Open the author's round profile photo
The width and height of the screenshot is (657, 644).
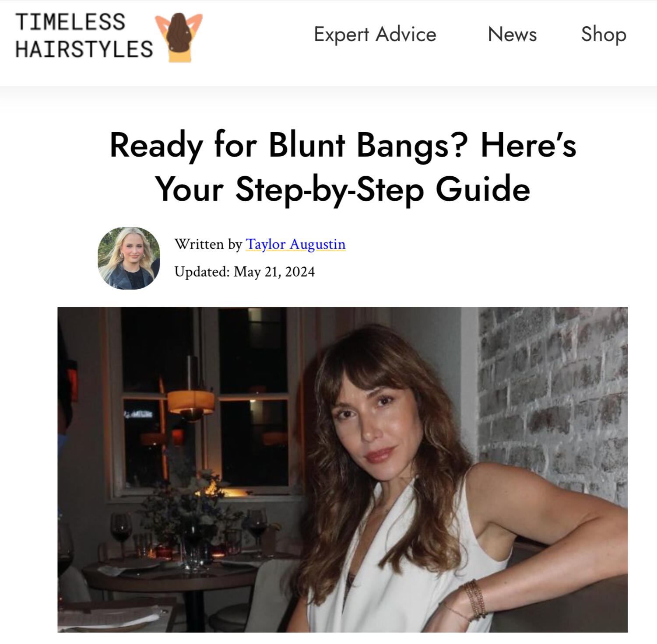(129, 258)
